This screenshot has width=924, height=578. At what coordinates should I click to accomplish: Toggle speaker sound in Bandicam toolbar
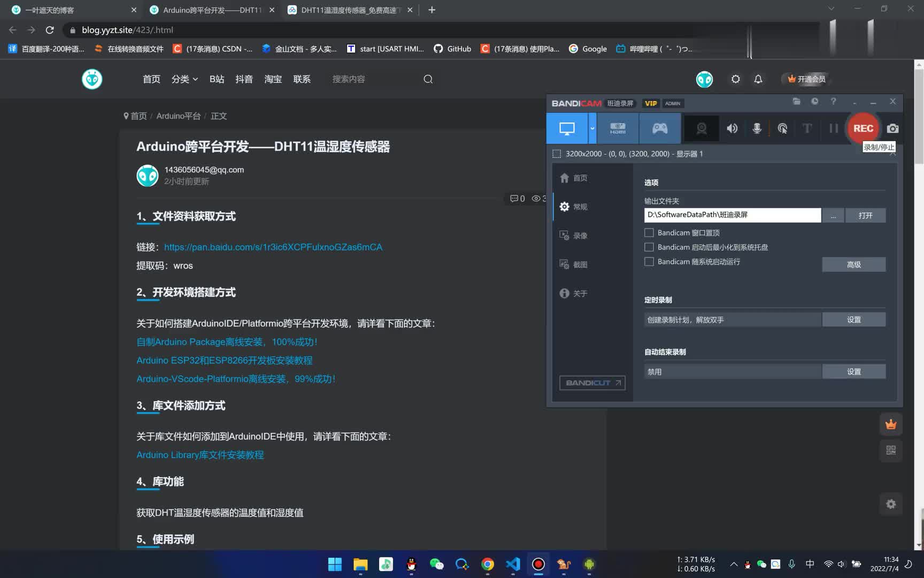point(732,128)
